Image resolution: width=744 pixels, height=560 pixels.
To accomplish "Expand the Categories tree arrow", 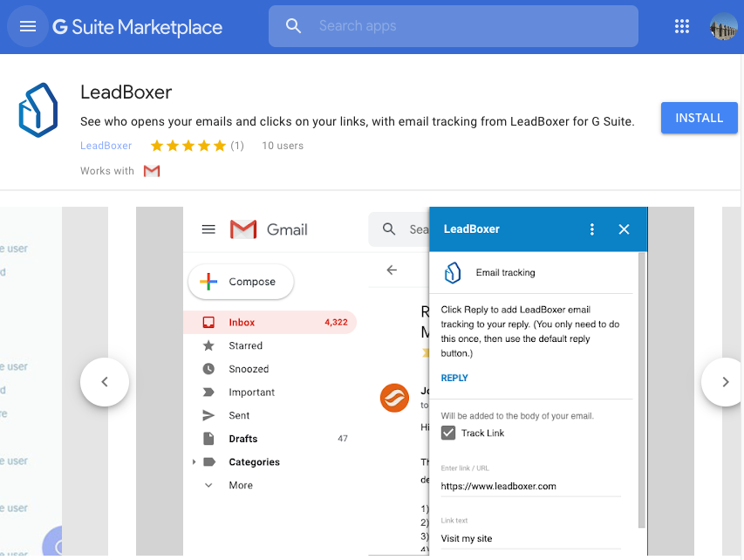I will (194, 461).
